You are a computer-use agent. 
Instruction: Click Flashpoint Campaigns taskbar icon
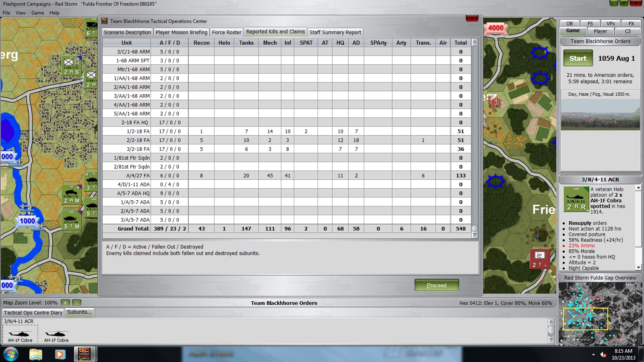pyautogui.click(x=85, y=354)
